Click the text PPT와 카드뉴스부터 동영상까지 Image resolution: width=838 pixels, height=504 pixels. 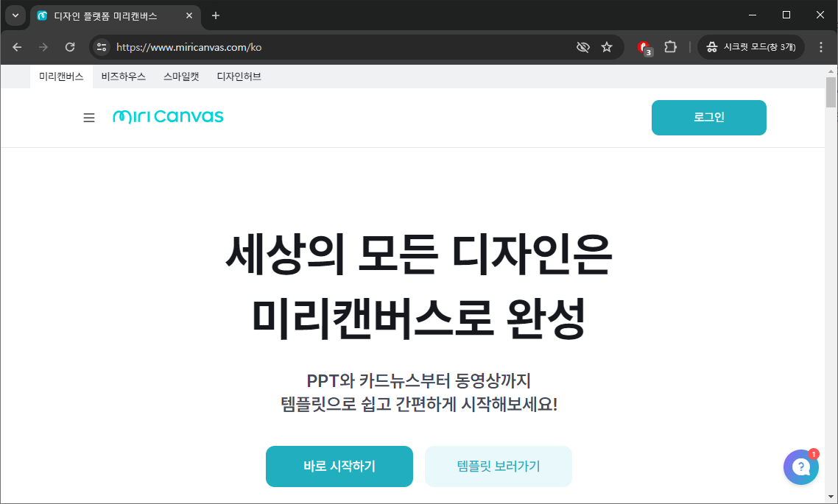pos(418,380)
